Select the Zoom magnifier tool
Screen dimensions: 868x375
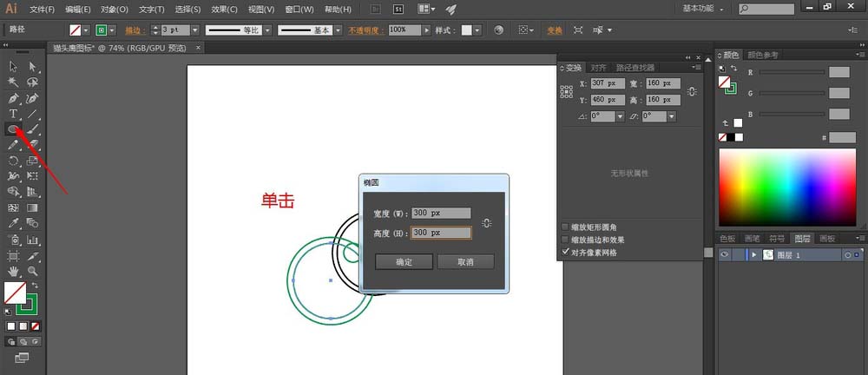pyautogui.click(x=32, y=272)
